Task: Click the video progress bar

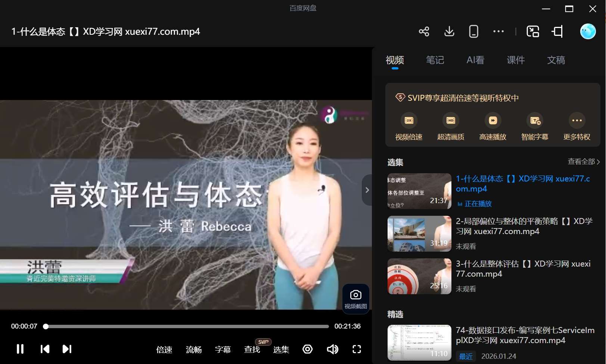Action: [x=187, y=326]
